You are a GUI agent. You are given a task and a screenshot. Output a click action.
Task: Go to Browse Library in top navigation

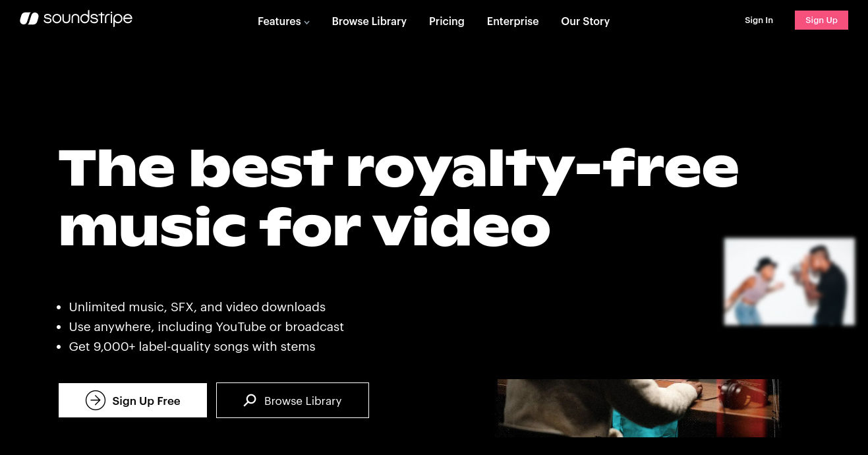tap(369, 21)
